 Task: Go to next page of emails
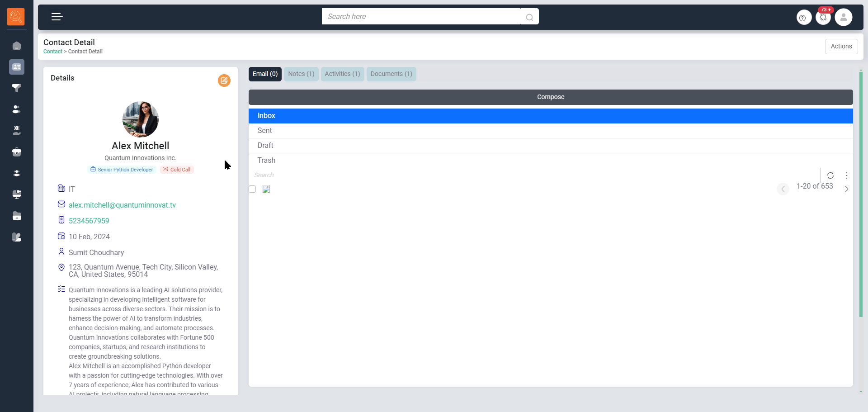[846, 189]
